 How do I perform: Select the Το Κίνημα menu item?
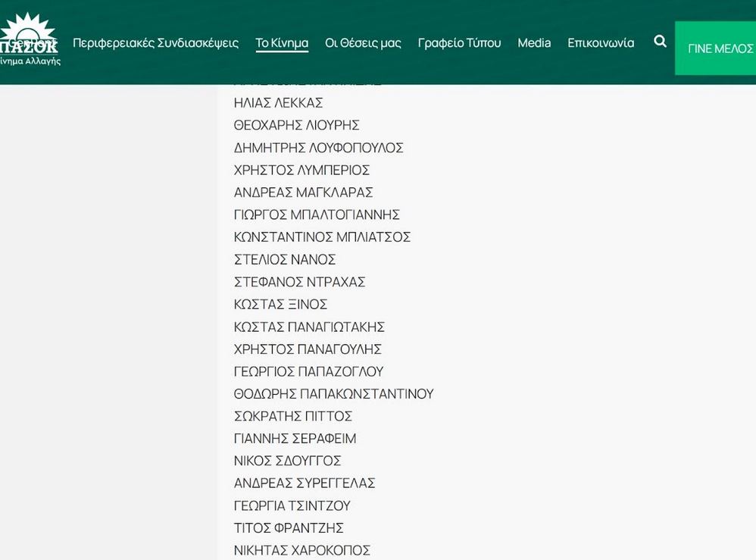[282, 43]
